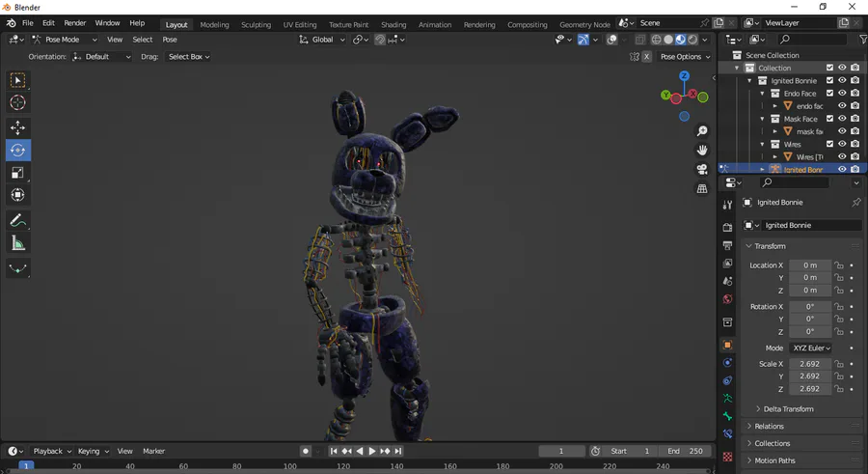Activate the Cursor tool
Viewport: 868px width, 474px height.
[17, 102]
